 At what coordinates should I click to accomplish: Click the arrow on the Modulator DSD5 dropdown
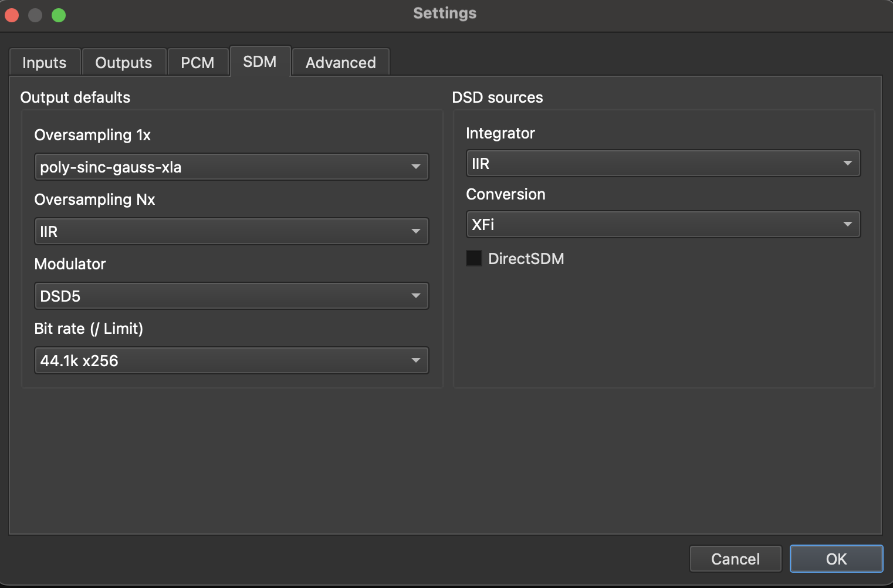click(x=415, y=296)
